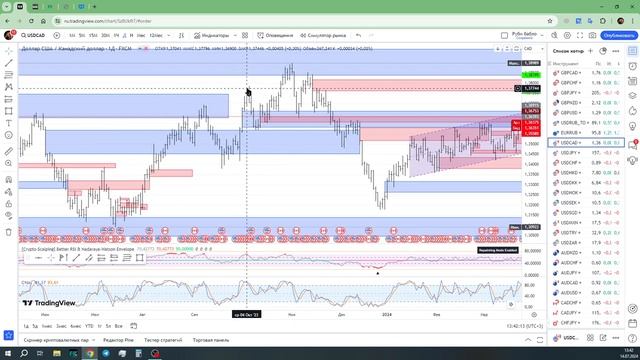This screenshot has height=360, width=640.
Task: Open Windows taskbar search
Action: (x=24, y=353)
